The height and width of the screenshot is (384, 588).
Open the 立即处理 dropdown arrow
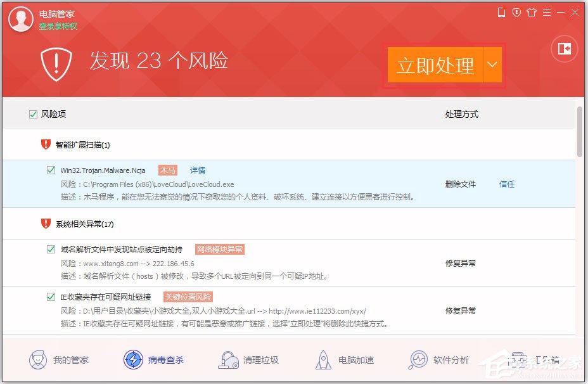(x=491, y=65)
